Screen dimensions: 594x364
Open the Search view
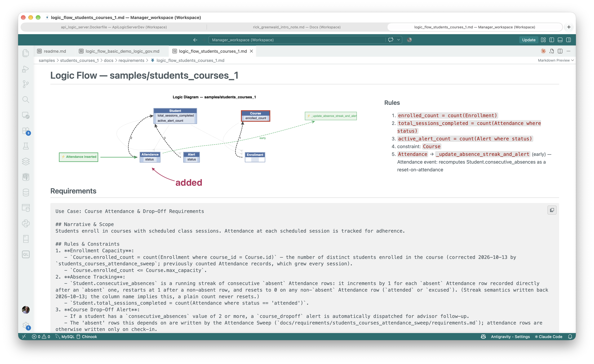click(x=26, y=99)
